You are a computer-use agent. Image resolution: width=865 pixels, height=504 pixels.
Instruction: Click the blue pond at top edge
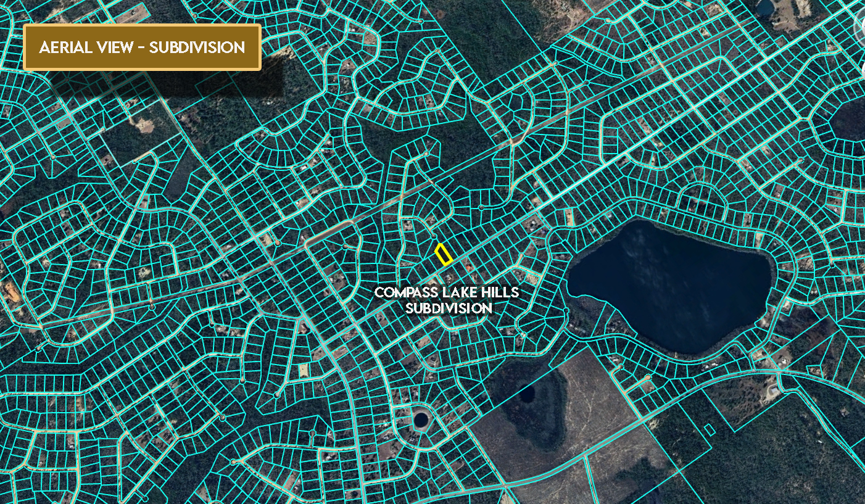(x=765, y=7)
